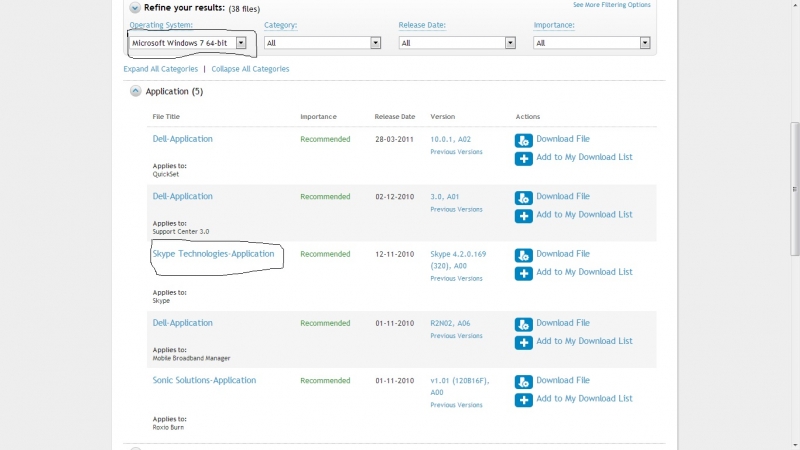Image resolution: width=800 pixels, height=450 pixels.
Task: Click Download File icon for Rovio Burn
Action: pyautogui.click(x=523, y=382)
